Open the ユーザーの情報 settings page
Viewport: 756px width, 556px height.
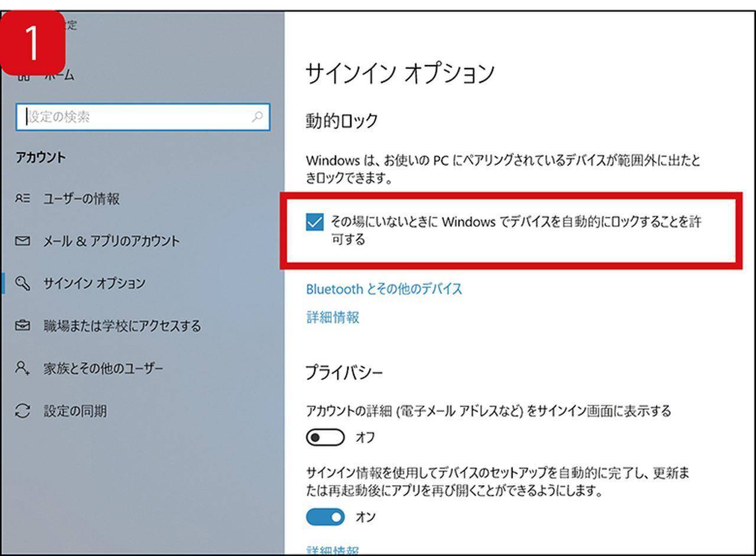tap(81, 199)
